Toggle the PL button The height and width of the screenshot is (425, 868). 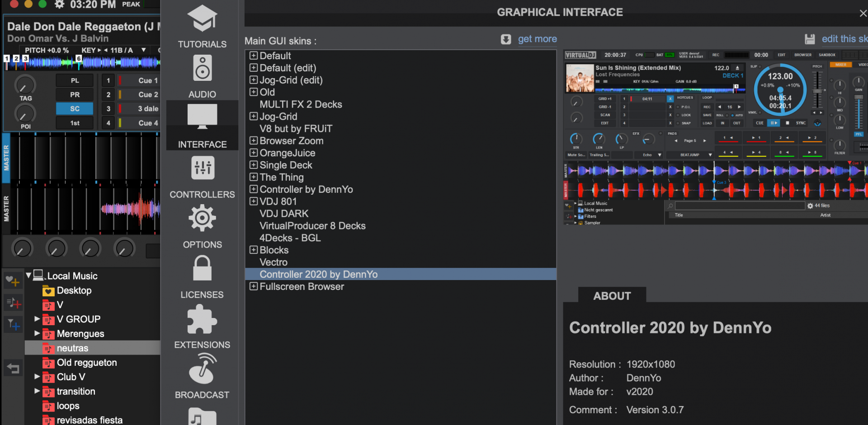click(x=75, y=80)
